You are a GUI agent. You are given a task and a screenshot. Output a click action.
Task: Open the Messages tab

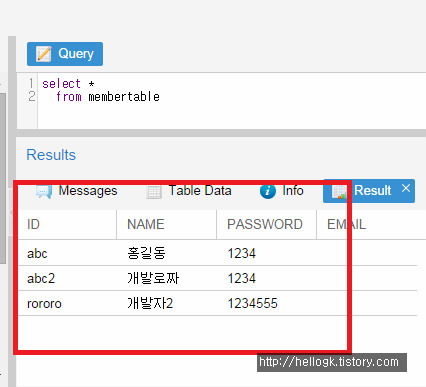(x=77, y=191)
